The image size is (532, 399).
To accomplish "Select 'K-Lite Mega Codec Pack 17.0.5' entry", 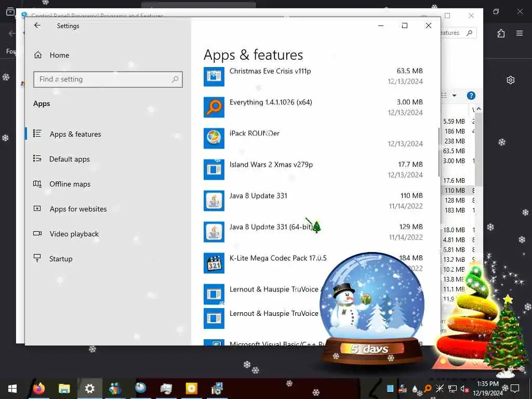I will point(278,258).
